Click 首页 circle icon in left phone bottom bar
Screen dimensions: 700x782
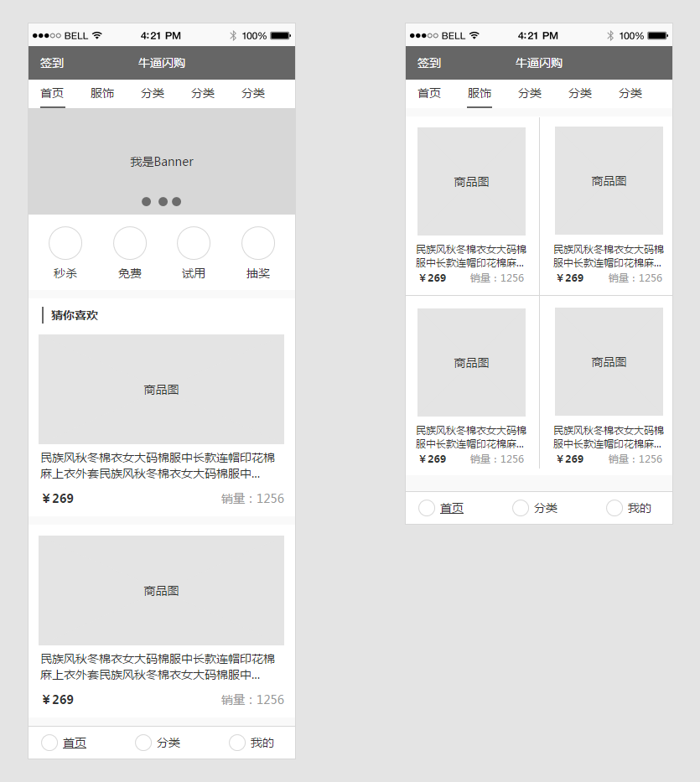tap(49, 743)
